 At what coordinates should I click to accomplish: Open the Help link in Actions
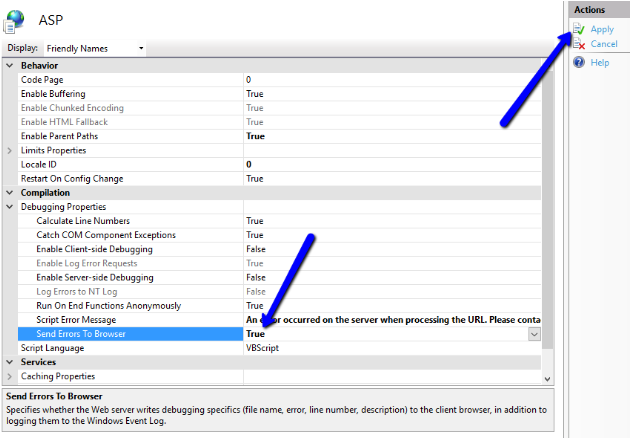[x=599, y=63]
